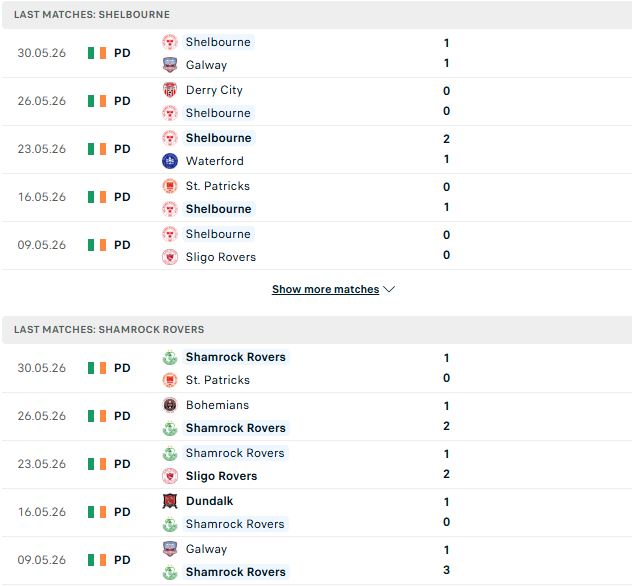Click Shelbourne score 2 against Waterford
The image size is (632, 586).
coord(446,139)
